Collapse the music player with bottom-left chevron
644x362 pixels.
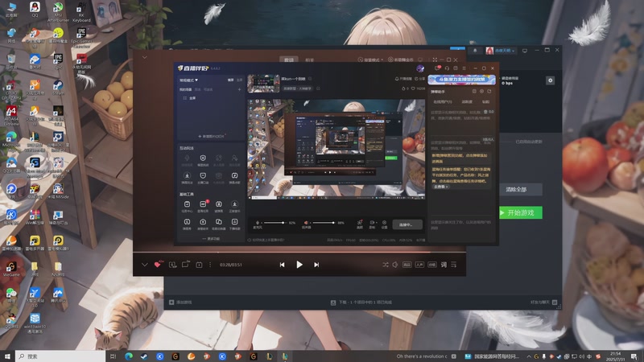point(145,265)
